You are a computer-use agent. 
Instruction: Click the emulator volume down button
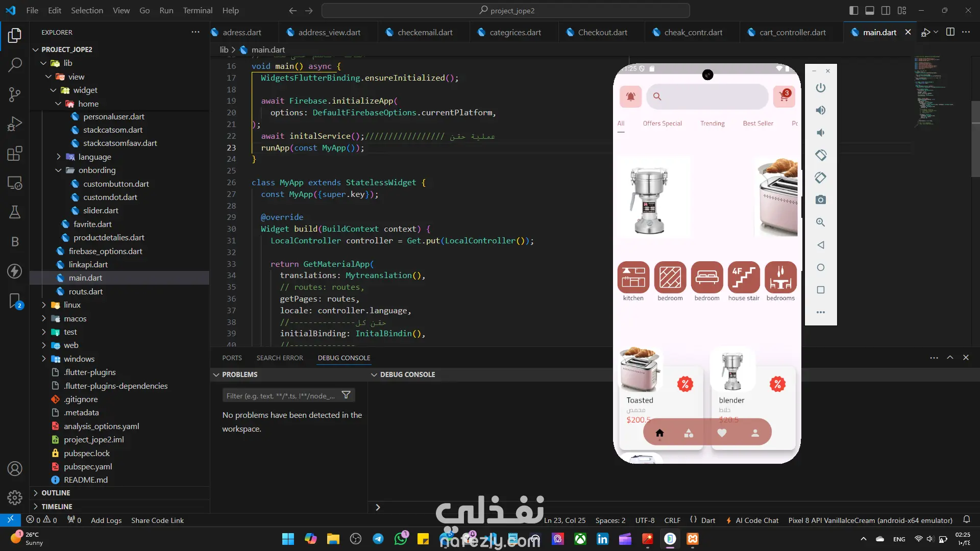pyautogui.click(x=820, y=133)
